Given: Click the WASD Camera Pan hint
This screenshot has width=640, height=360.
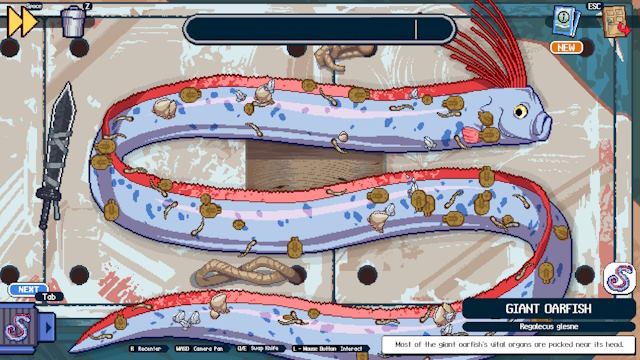Looking at the screenshot, I should point(199,349).
